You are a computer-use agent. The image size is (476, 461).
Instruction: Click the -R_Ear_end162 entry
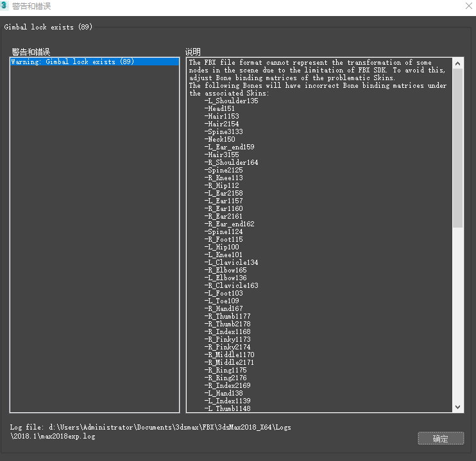pyautogui.click(x=230, y=224)
